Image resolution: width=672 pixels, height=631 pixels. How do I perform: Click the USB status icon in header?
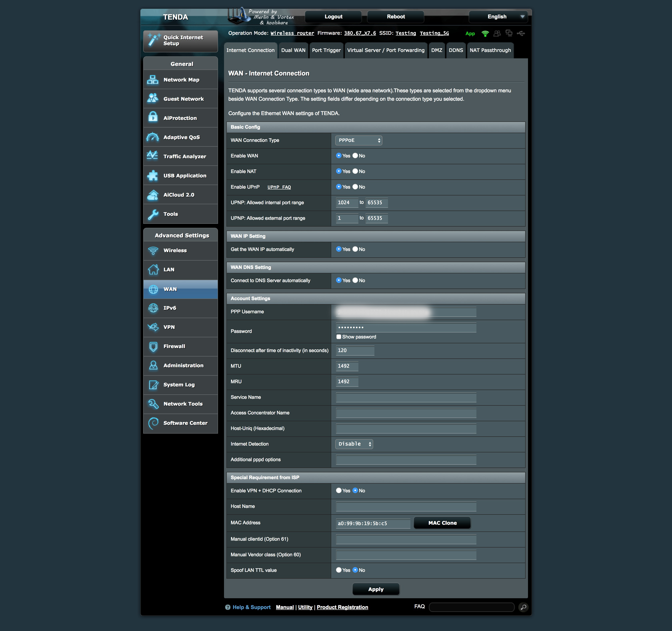(x=521, y=33)
